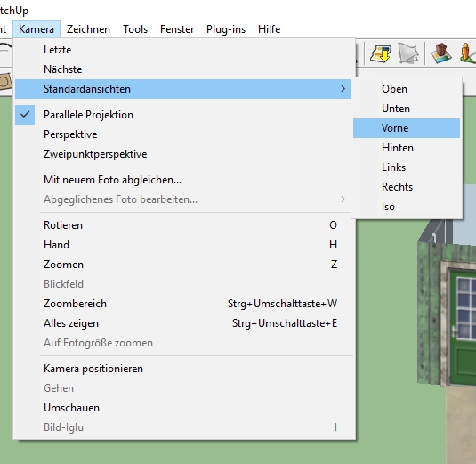
Task: Open the Kamera menu dropdown
Action: tap(36, 29)
